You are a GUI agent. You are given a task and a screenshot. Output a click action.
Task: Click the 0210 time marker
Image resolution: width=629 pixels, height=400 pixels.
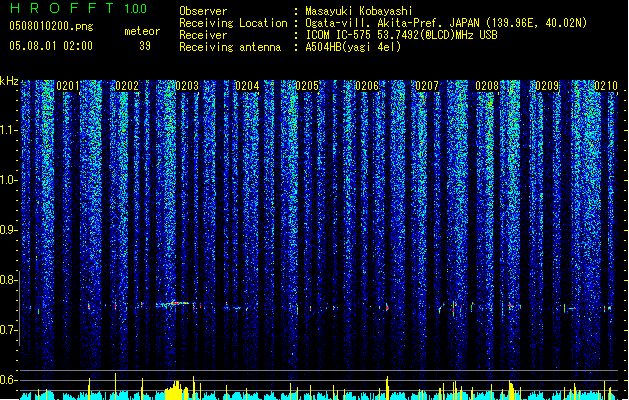coord(606,86)
